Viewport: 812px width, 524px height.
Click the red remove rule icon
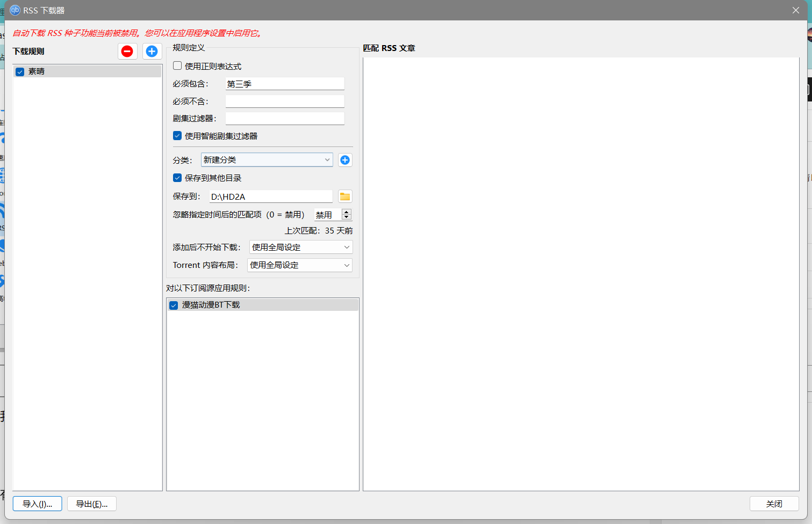[127, 52]
